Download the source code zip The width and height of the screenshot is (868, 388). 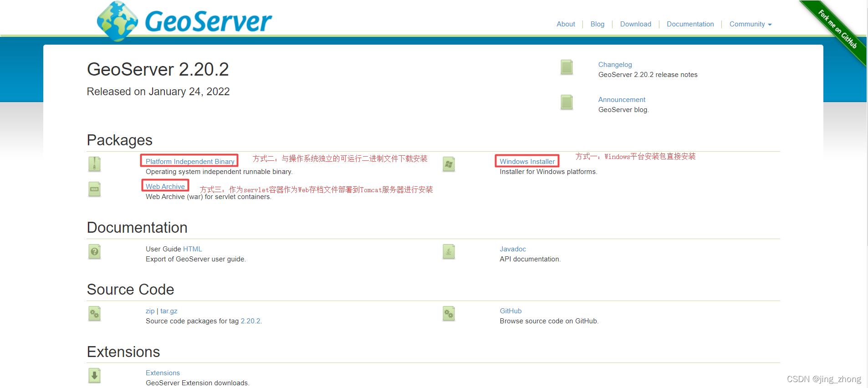click(x=150, y=311)
